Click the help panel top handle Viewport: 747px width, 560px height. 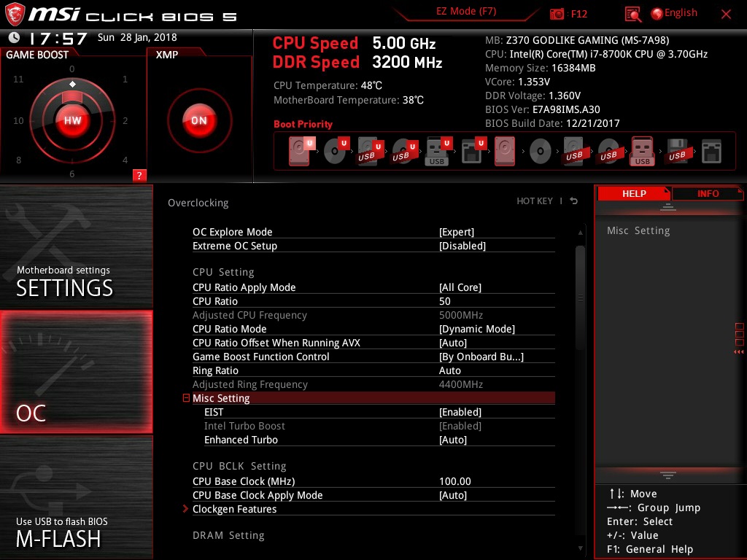[x=668, y=206]
